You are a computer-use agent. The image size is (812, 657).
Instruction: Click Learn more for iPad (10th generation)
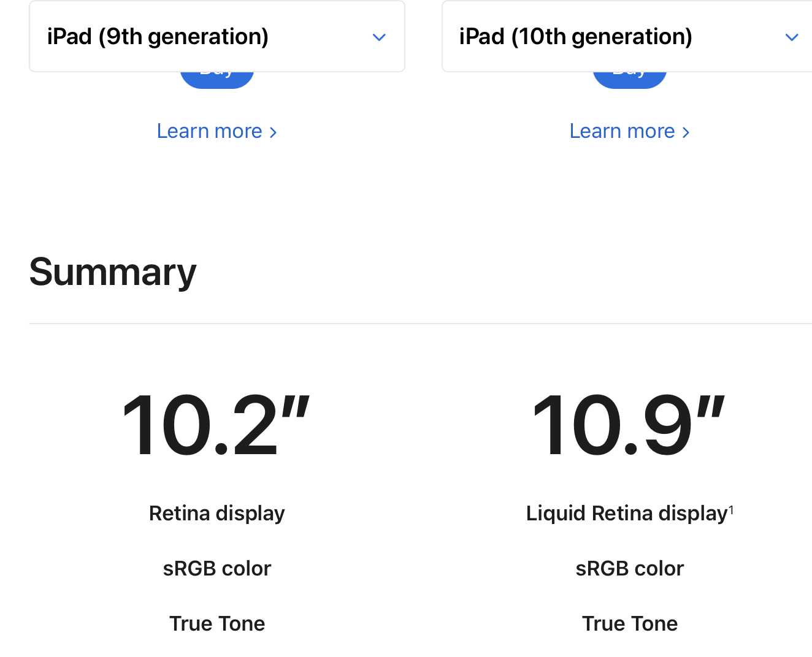(x=622, y=131)
